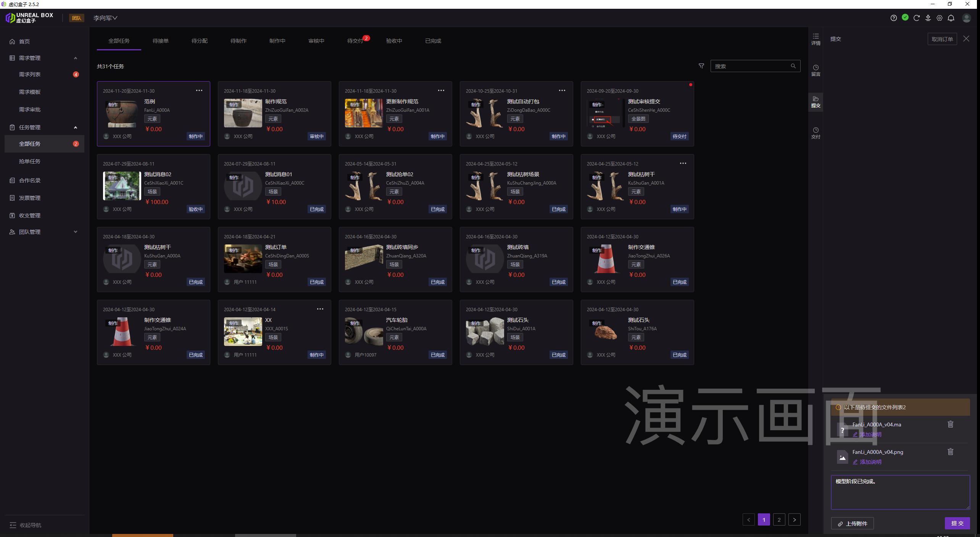
Task: Delete file FanLi_A000A_v04.ma with trash icon
Action: [950, 424]
